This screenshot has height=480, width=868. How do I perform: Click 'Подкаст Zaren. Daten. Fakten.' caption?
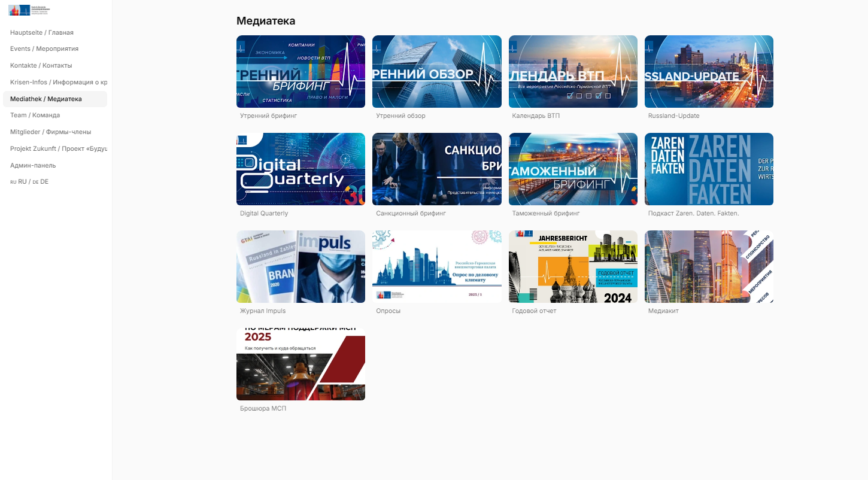693,213
